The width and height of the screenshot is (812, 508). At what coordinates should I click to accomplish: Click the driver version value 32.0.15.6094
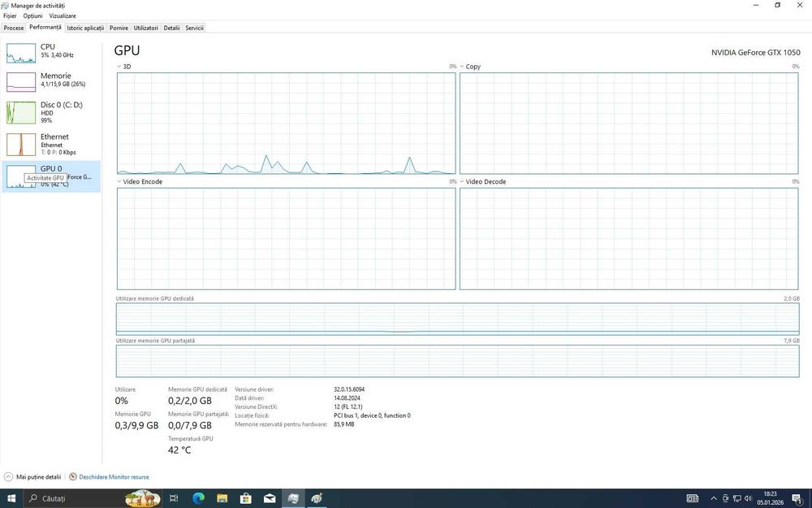[x=349, y=389]
